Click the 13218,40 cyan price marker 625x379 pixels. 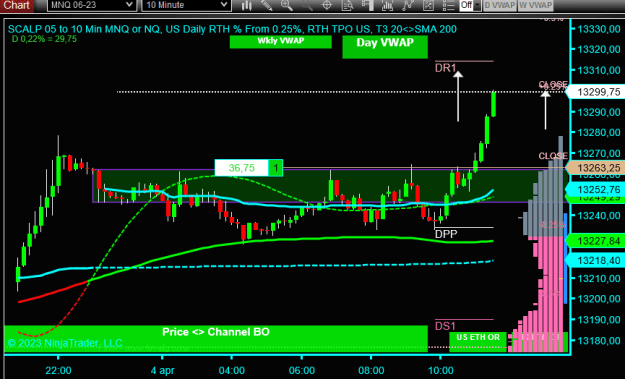pyautogui.click(x=596, y=260)
